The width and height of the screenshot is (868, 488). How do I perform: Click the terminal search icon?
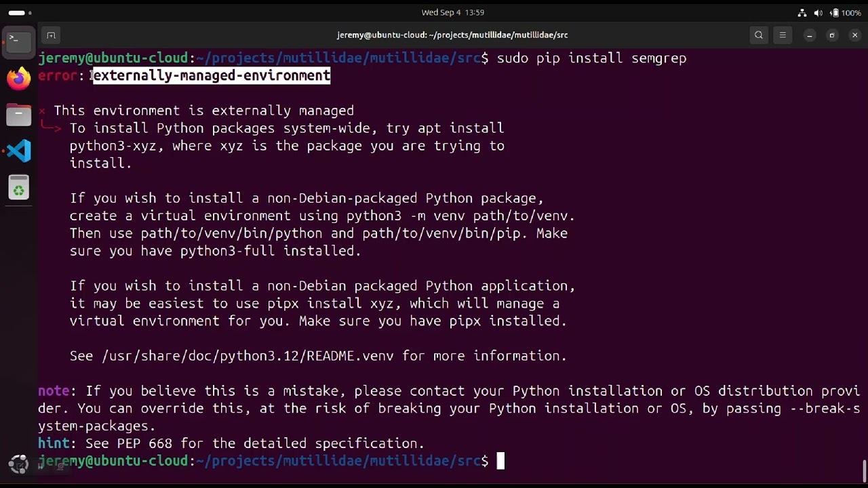coord(759,35)
